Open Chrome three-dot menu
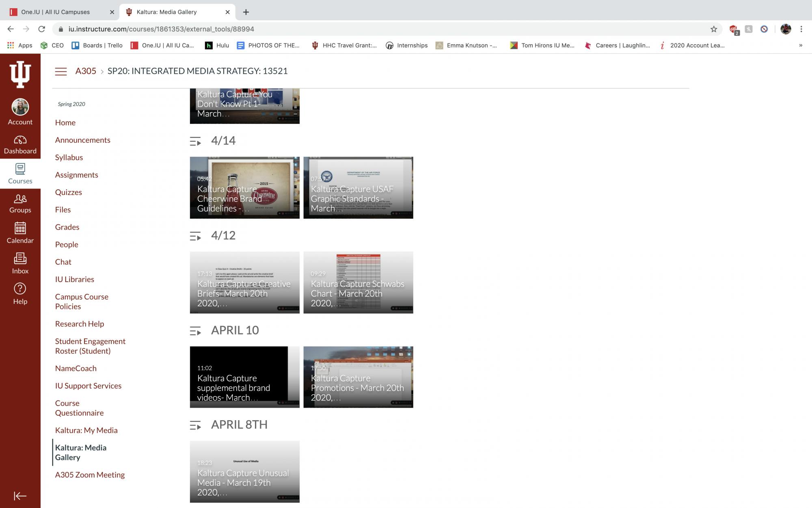The height and width of the screenshot is (508, 812). pos(801,29)
